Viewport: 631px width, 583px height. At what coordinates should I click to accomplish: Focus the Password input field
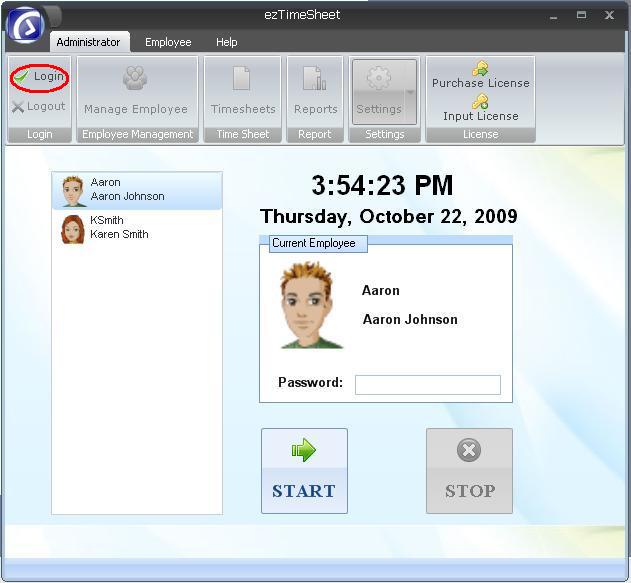(428, 385)
